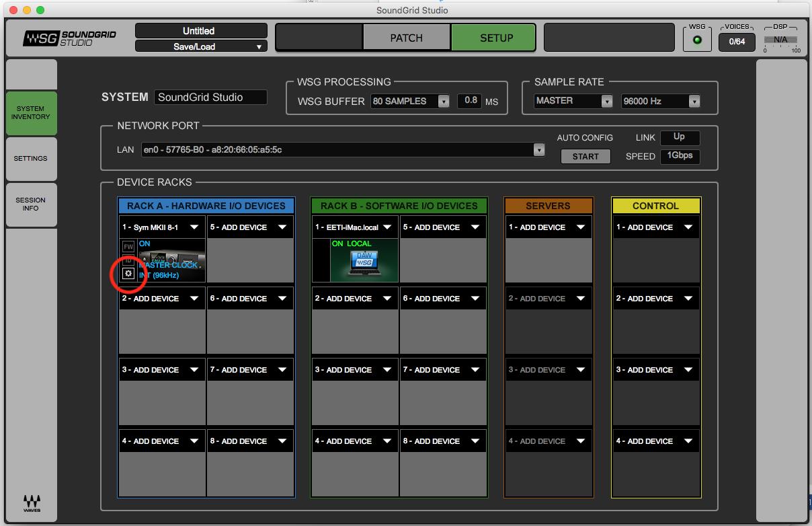Open the SESSION INFO sidebar tab
Image resolution: width=812 pixels, height=526 pixels.
tap(31, 204)
